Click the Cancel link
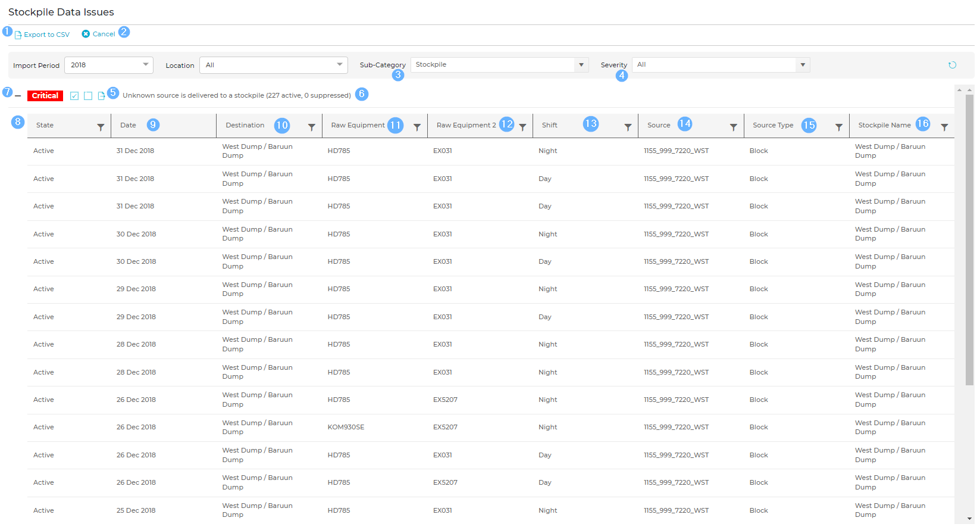 coord(104,34)
